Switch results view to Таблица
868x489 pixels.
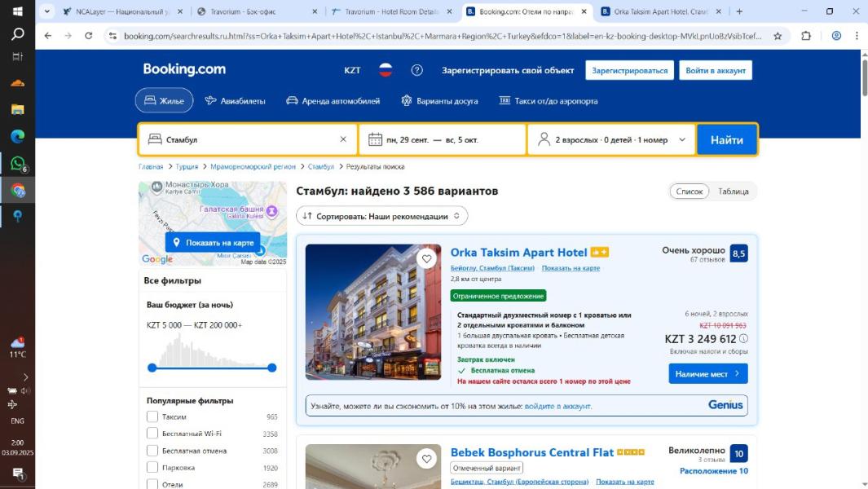tap(733, 191)
